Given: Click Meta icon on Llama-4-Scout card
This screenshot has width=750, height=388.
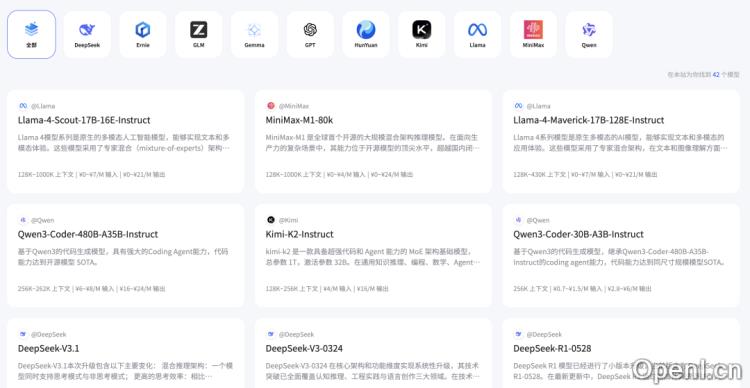Looking at the screenshot, I should 23,106.
